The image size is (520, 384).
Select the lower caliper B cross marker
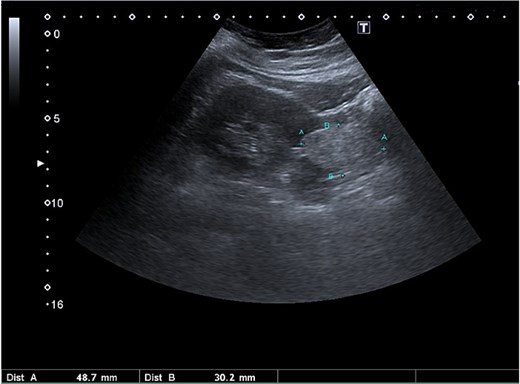pyautogui.click(x=343, y=175)
